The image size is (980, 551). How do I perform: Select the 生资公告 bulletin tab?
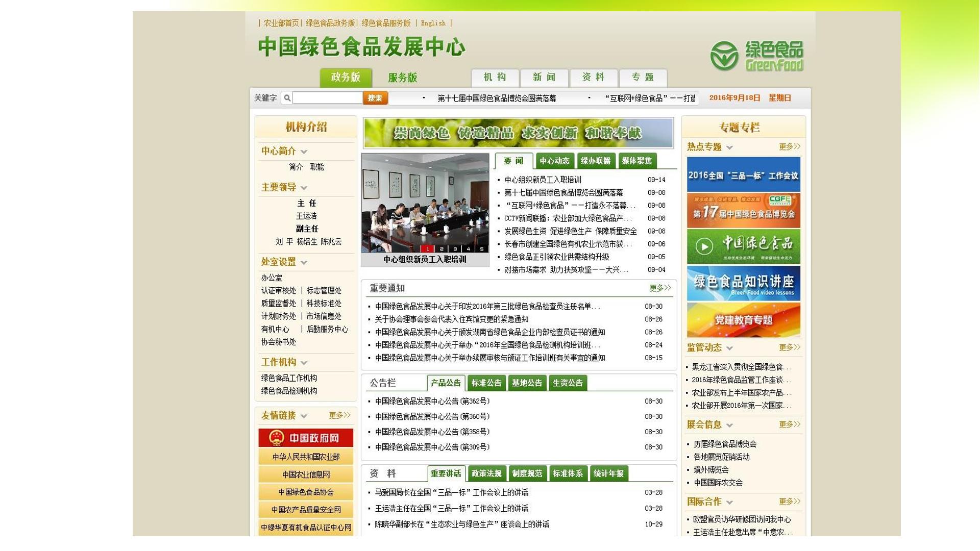point(568,383)
